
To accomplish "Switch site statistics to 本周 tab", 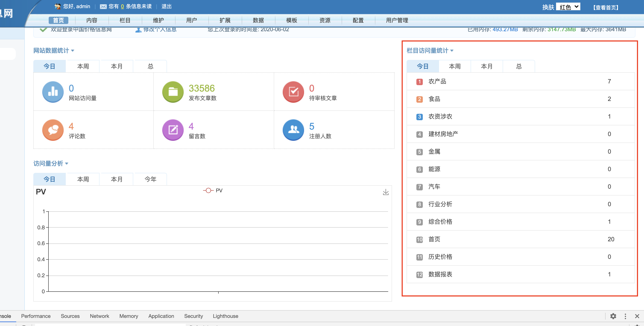I will coord(83,66).
